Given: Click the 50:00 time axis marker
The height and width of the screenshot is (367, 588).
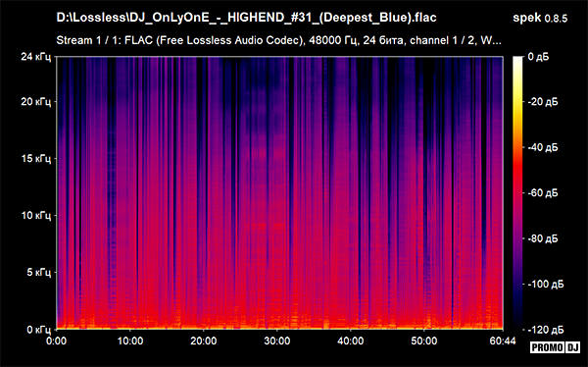Looking at the screenshot, I should tap(424, 341).
